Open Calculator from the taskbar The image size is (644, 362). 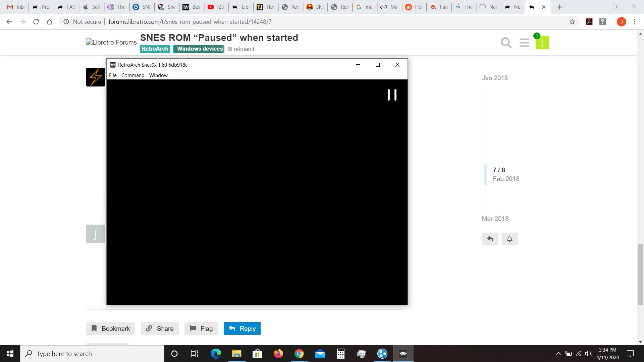pos(340,354)
